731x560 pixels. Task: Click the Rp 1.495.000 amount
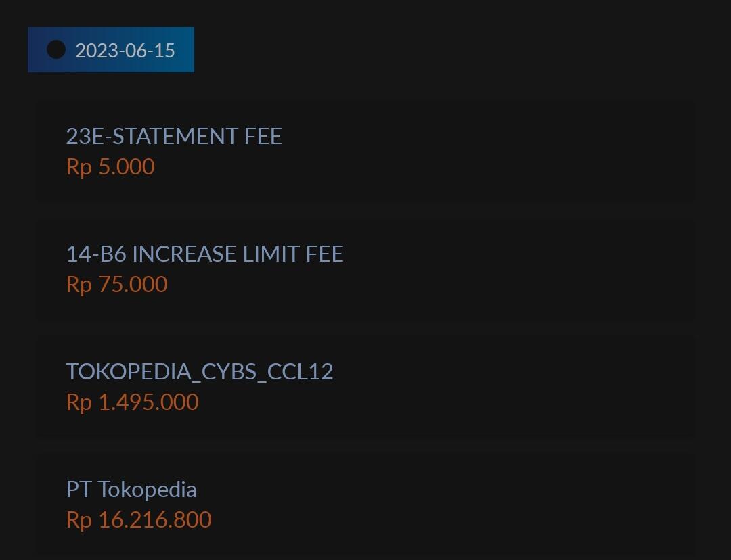[132, 402]
